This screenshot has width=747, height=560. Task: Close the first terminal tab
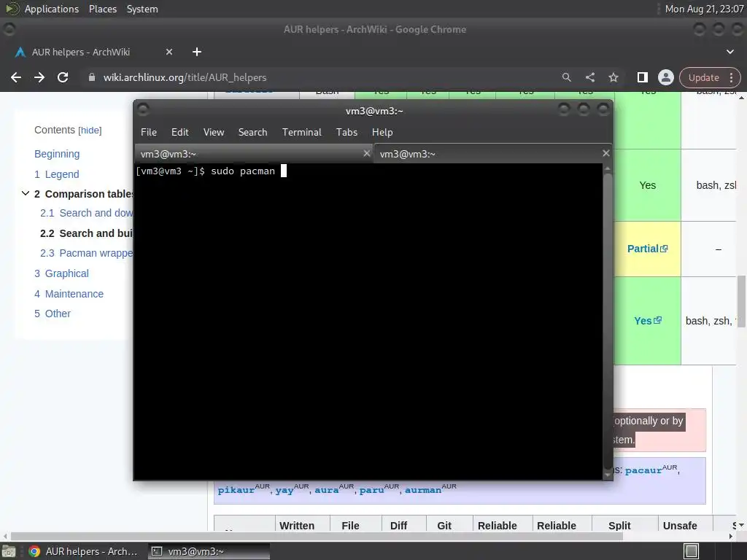[366, 153]
